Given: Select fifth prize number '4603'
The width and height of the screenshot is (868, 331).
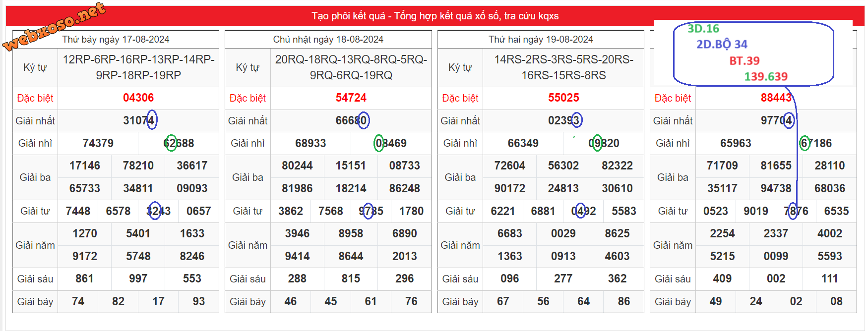Looking at the screenshot, I should (617, 256).
